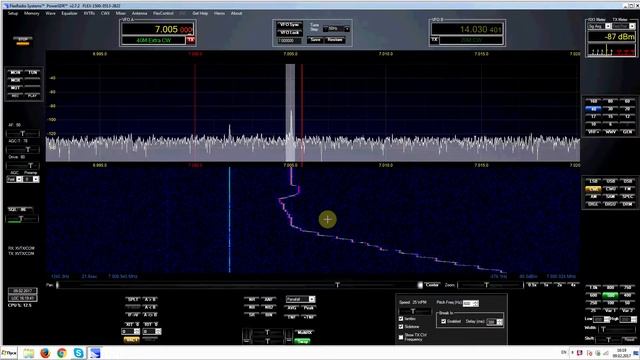Select the 20 meter band button
The height and width of the screenshot is (360, 640).
(627, 109)
